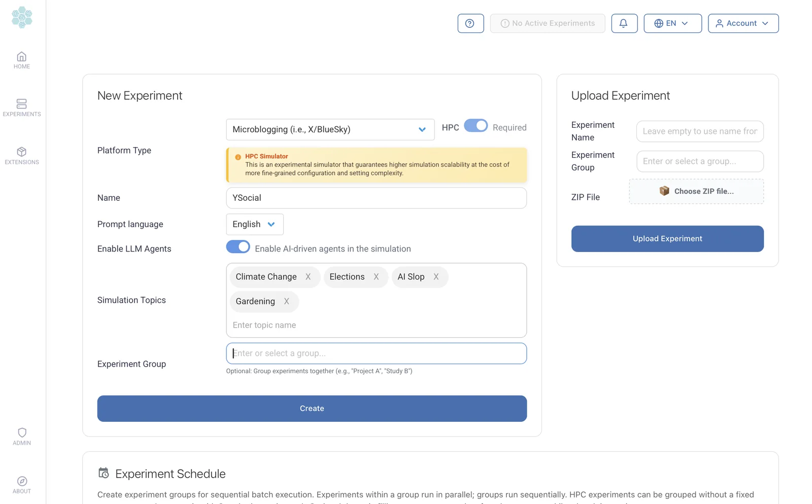Screen dimensions: 812x504
Task: Remove the Climate Change topic tag
Action: click(x=308, y=277)
